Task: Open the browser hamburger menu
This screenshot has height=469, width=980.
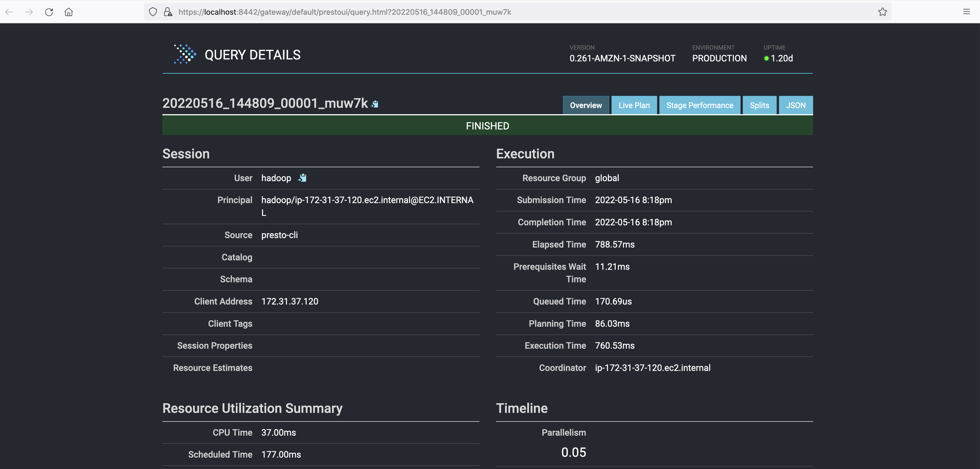Action: tap(966, 12)
